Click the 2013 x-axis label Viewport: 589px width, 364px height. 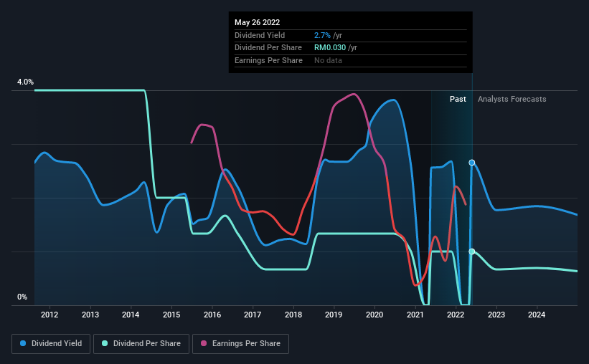[90, 315]
